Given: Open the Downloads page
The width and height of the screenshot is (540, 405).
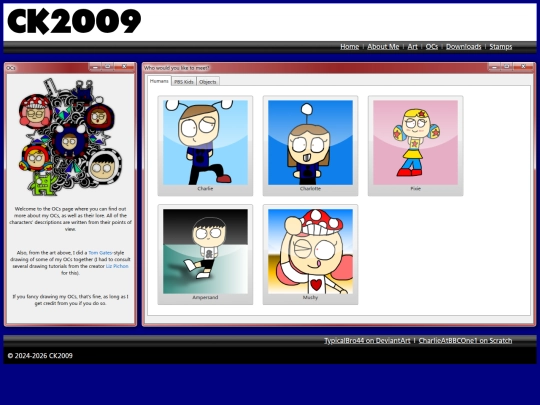Looking at the screenshot, I should [x=463, y=46].
